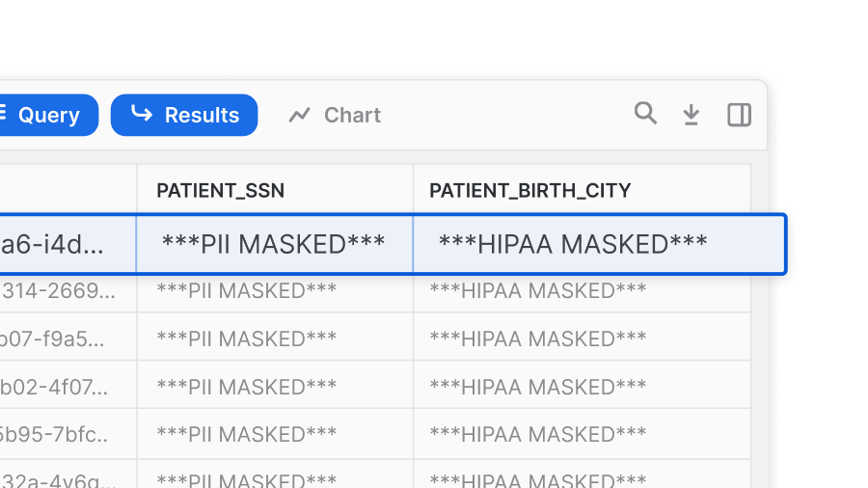Click the PATIENT_SSN column header
Screen dimensions: 868x488
click(x=221, y=191)
